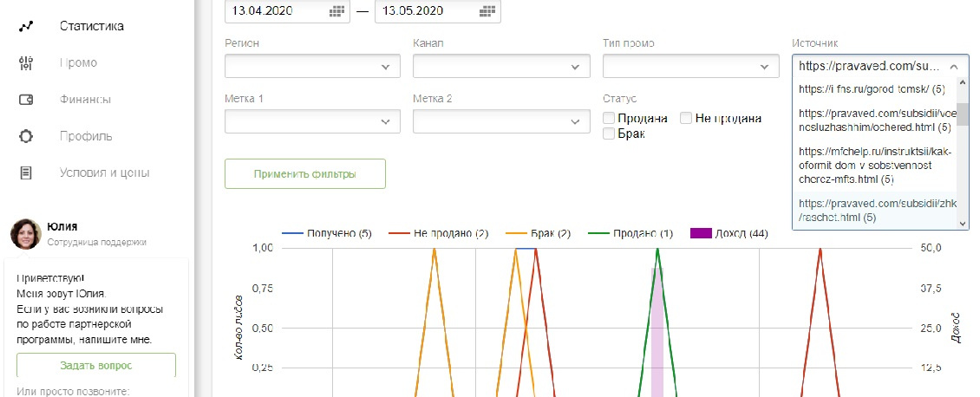Click the source list scrollbar thumb
The width and height of the screenshot is (980, 397).
click(x=963, y=114)
